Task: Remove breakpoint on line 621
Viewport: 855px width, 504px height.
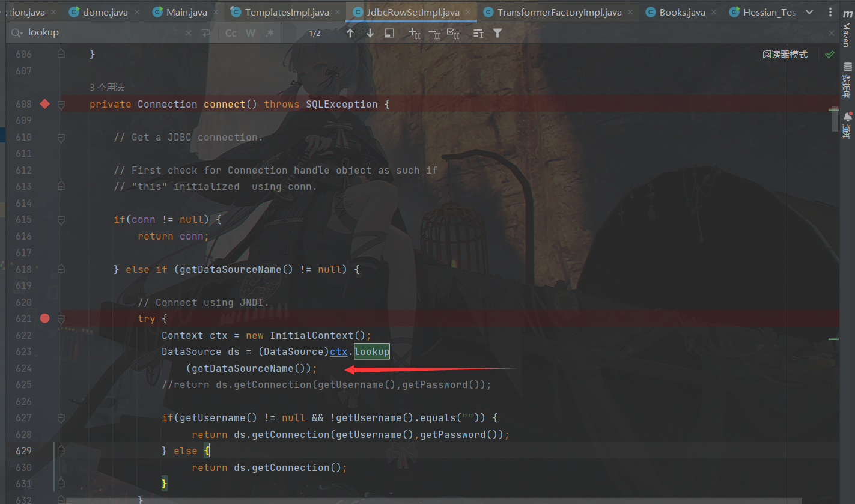Action: coord(44,318)
